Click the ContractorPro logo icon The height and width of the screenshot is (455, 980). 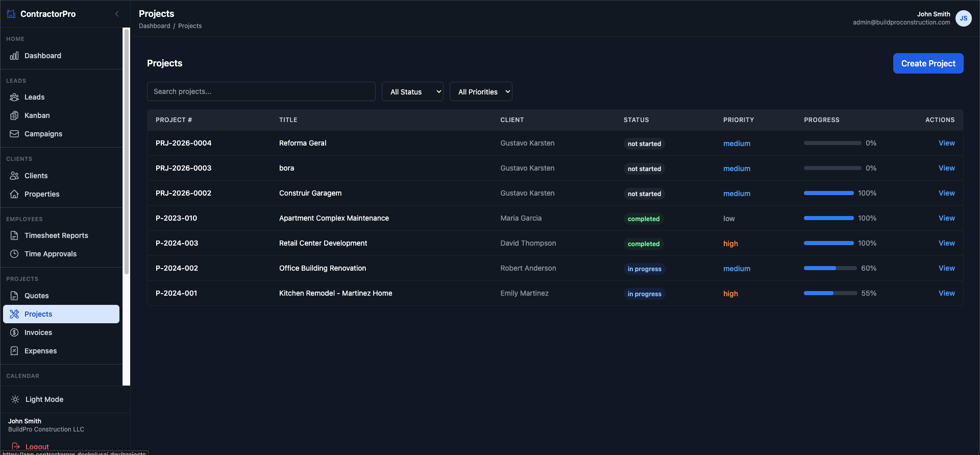[11, 14]
